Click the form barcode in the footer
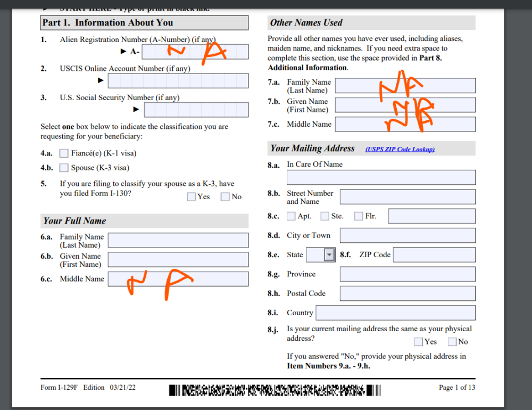 click(275, 390)
